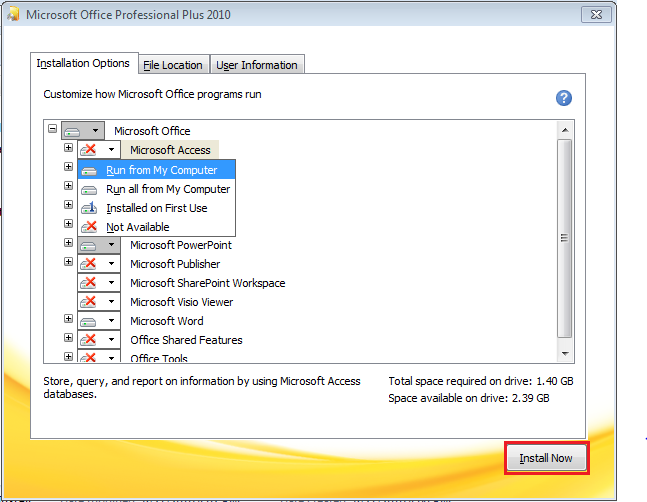Expand the Office Shared Features tree node
647x502 pixels.
68,337
